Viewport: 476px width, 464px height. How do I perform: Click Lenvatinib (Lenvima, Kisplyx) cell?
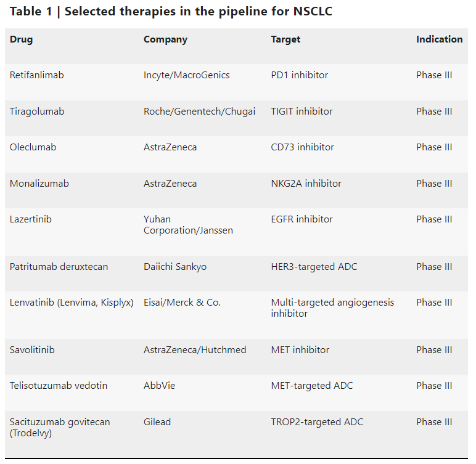click(72, 303)
